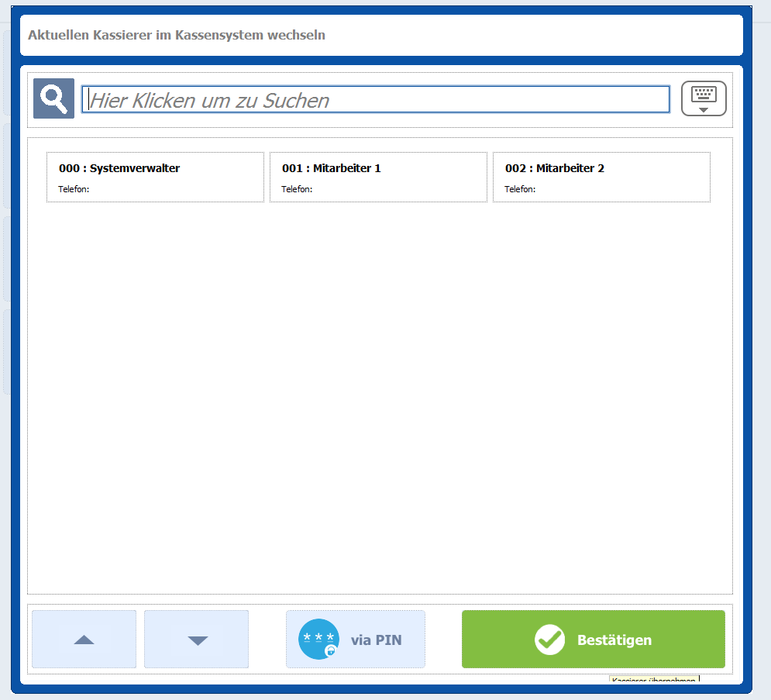Click the 'Kassierer übernehmen' tooltip
This screenshot has height=700, width=771.
654,680
